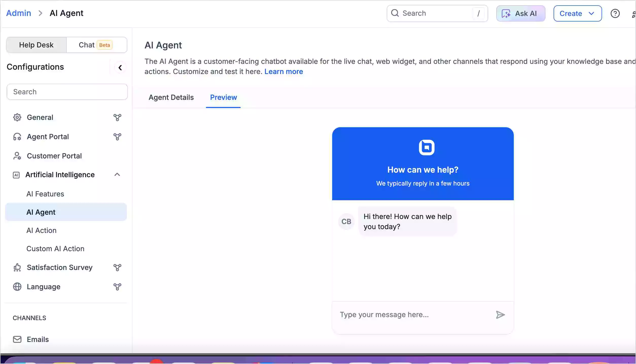The image size is (636, 364).
Task: Click the CHANNELS section label
Action: click(x=29, y=318)
